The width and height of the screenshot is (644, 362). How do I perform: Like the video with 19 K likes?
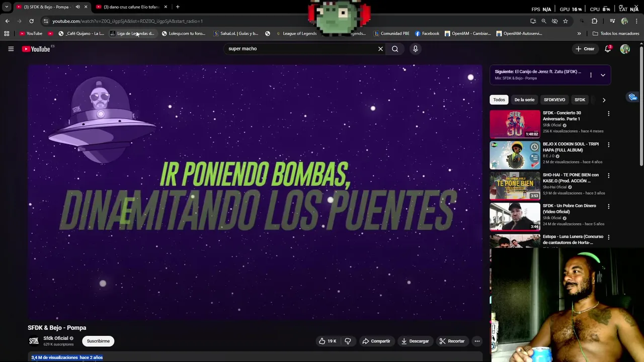click(x=327, y=341)
